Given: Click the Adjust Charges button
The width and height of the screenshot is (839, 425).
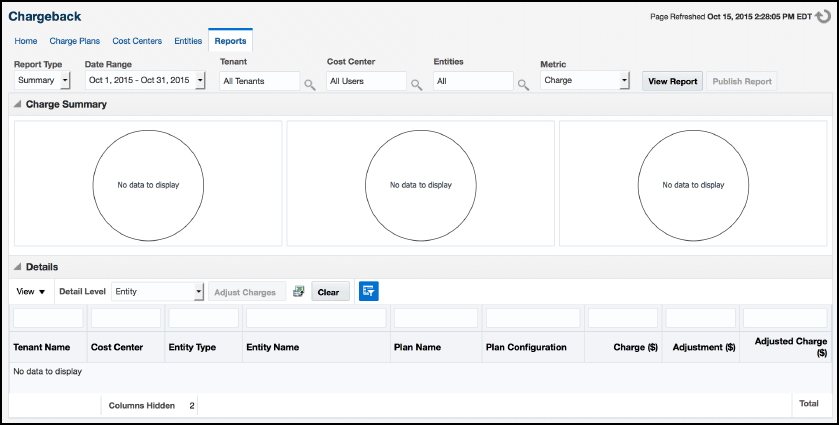Looking at the screenshot, I should pos(245,292).
